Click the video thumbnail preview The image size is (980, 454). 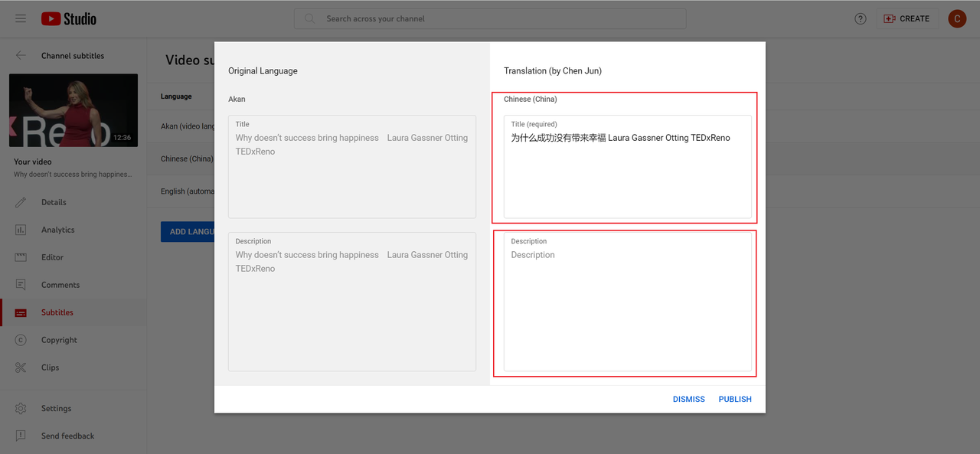click(x=73, y=110)
